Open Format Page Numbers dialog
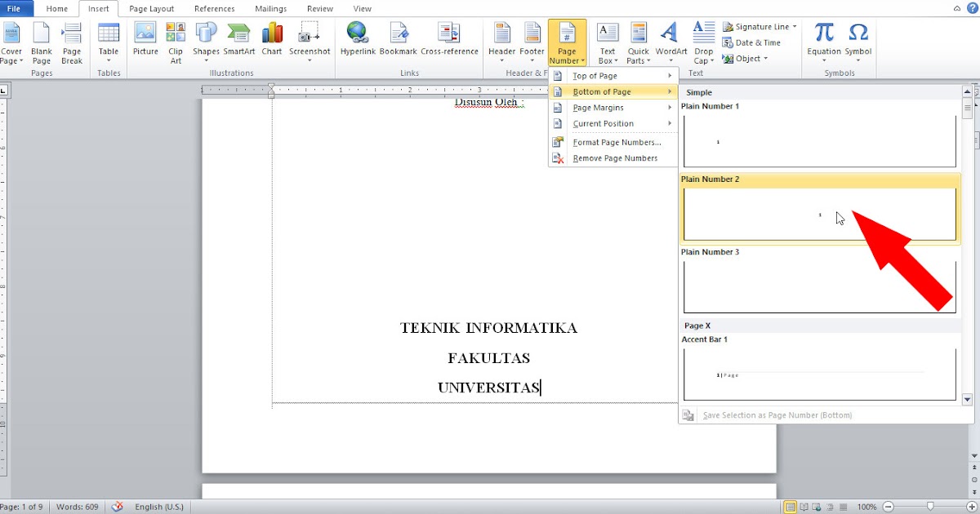Screen dimensions: 980x514 click(x=611, y=142)
